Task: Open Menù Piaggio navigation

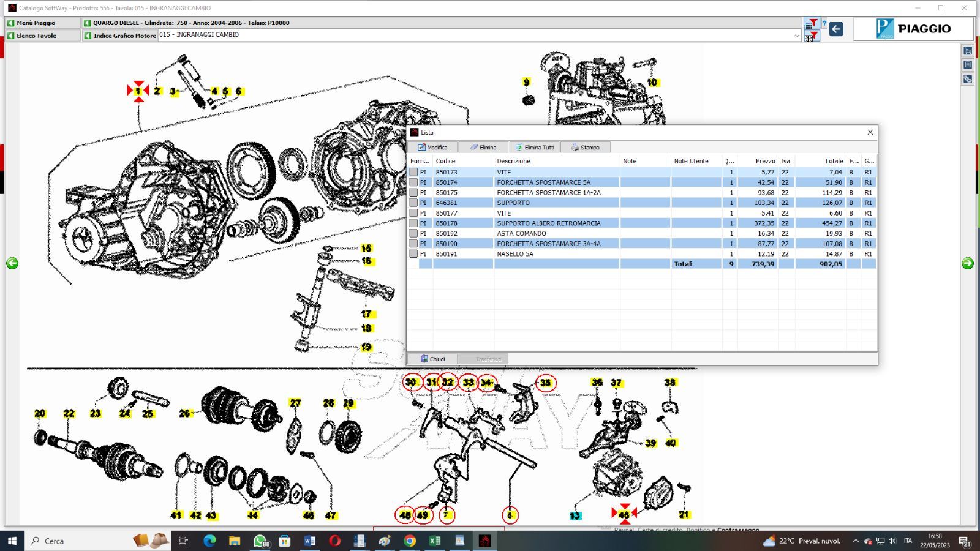Action: 36,23
